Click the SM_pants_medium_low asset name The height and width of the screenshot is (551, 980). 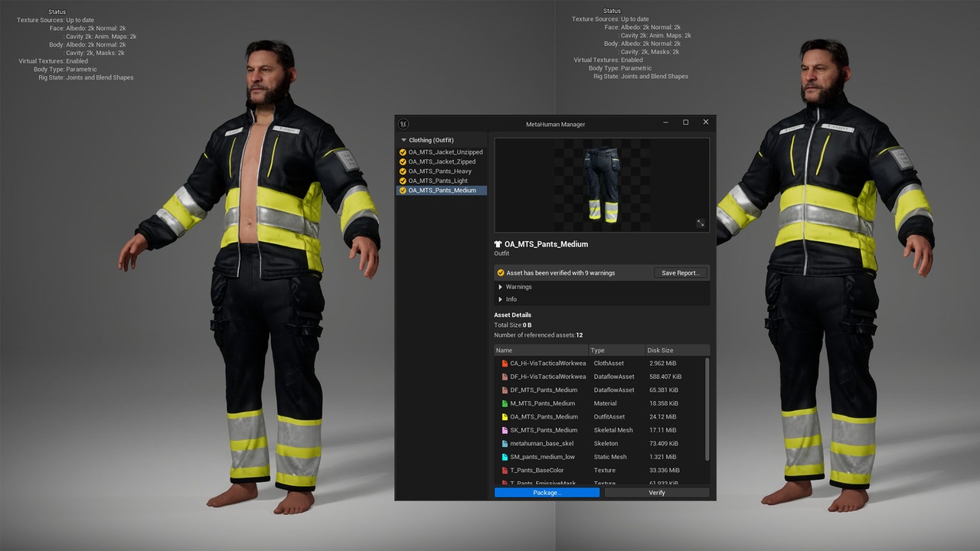pyautogui.click(x=543, y=457)
